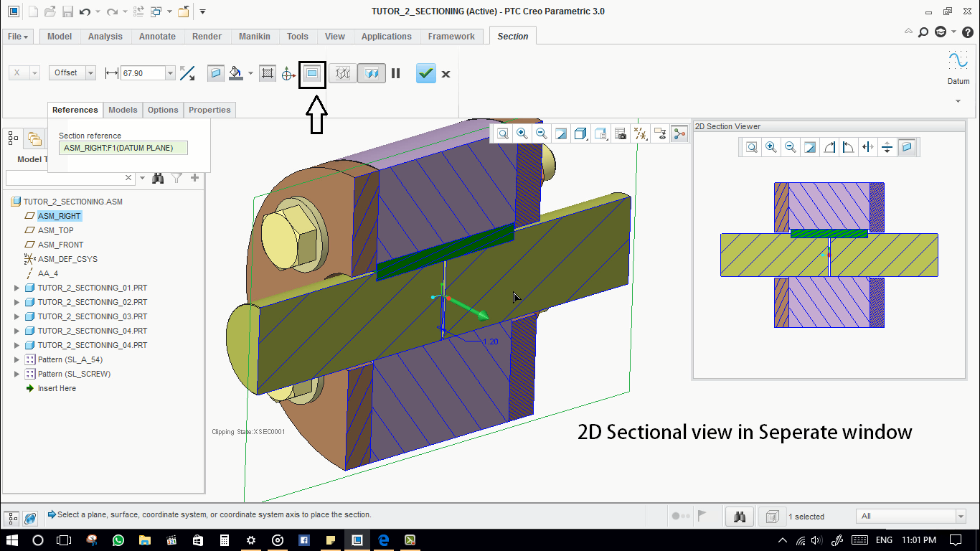Screen dimensions: 980x551
Task: Open the datum display filters icon
Action: [640, 133]
